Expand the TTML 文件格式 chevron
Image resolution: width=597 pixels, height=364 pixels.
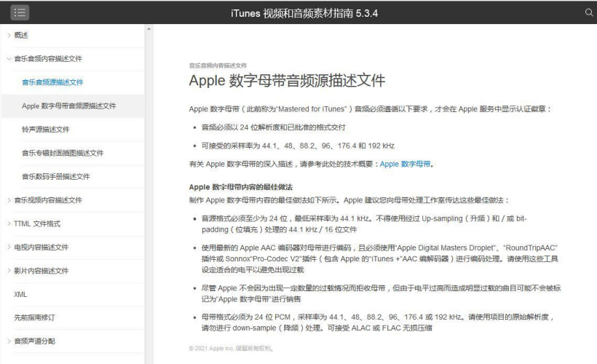9,223
